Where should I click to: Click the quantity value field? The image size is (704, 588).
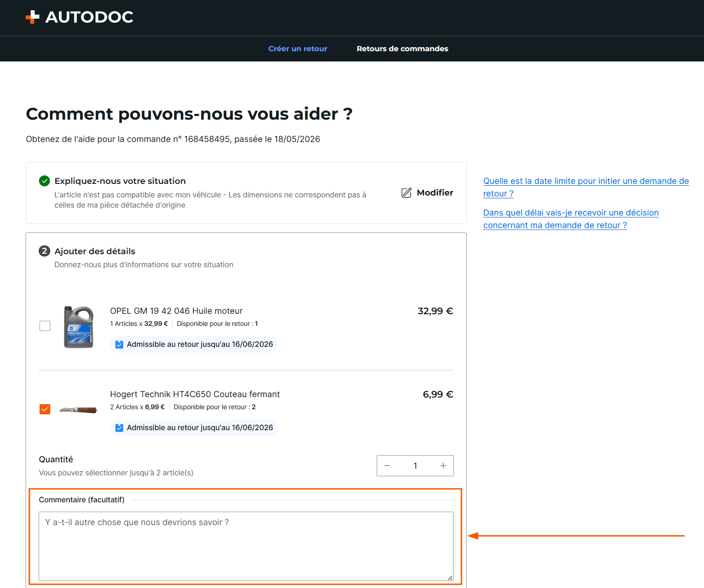(415, 466)
